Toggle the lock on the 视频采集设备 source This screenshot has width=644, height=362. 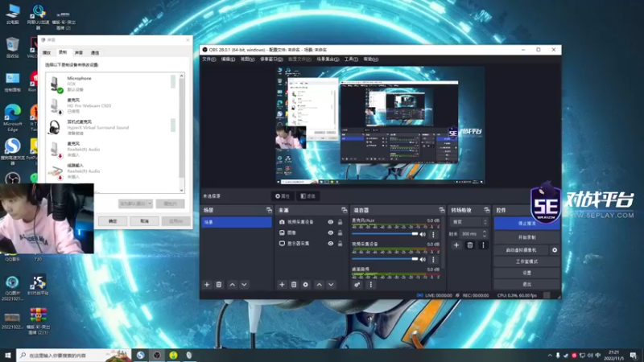pos(340,222)
